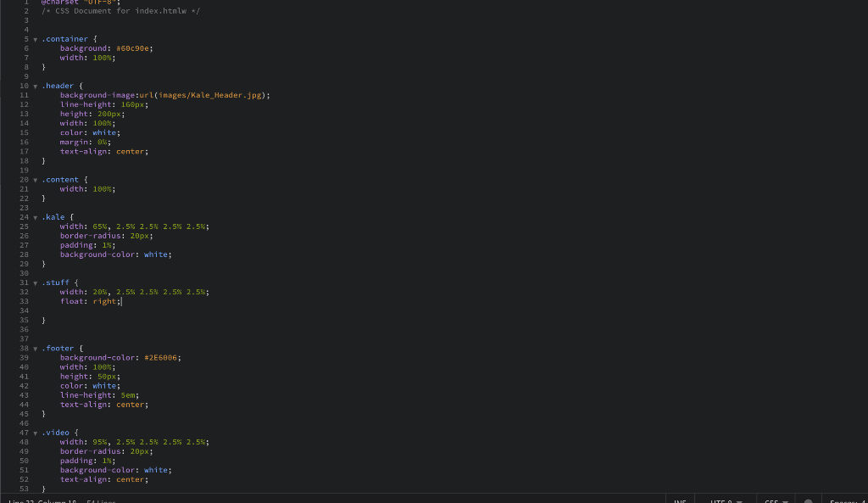Screen dimensions: 868x503
Task: Collapse the .kale rule block
Action: click(34, 216)
